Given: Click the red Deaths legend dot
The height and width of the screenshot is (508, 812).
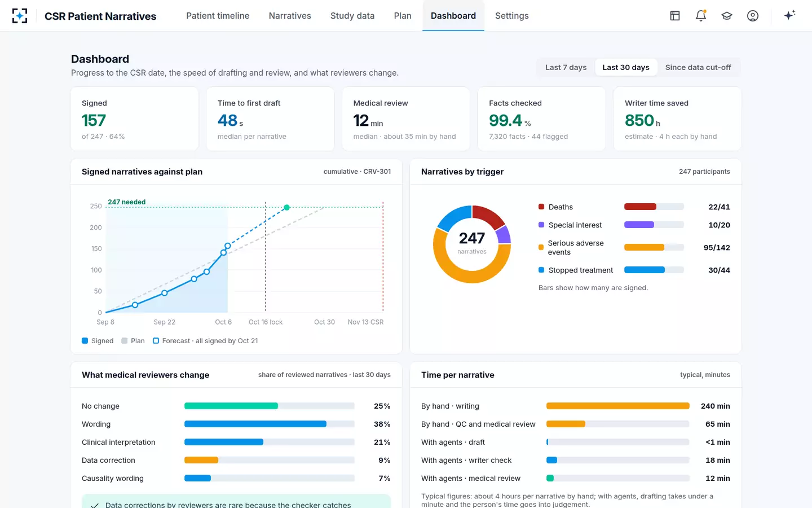Looking at the screenshot, I should [541, 207].
